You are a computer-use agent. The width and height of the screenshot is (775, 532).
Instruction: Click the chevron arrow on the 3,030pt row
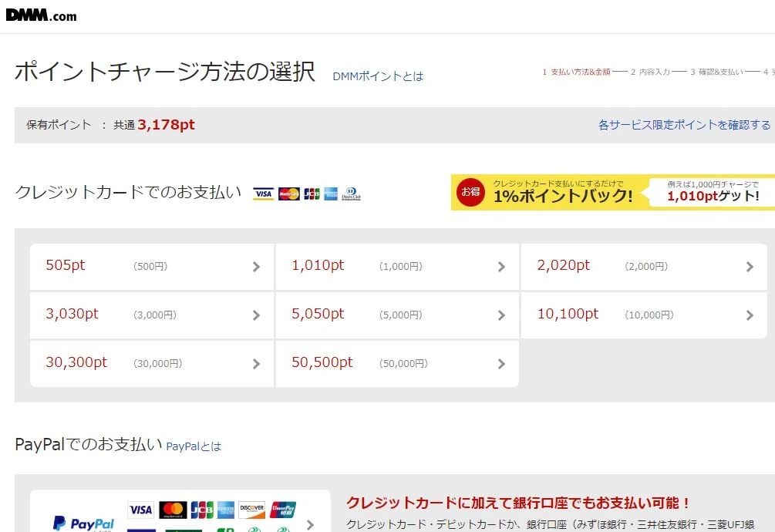click(x=256, y=315)
